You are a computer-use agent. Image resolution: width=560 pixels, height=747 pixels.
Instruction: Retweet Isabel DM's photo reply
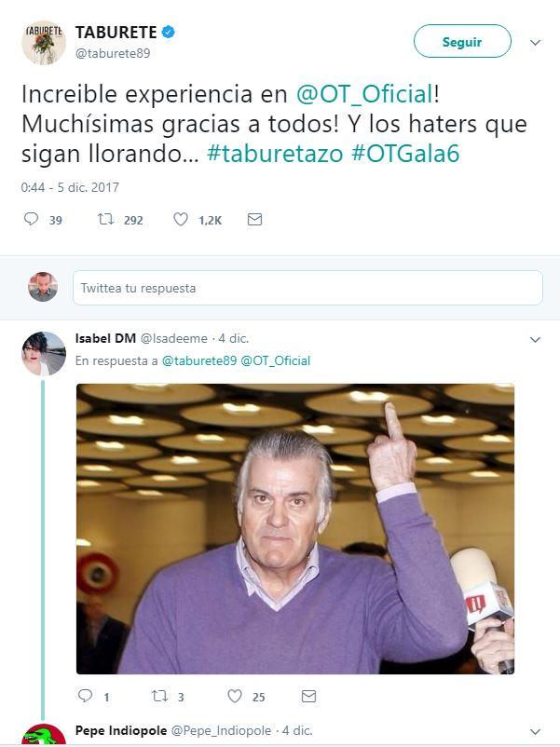click(159, 696)
